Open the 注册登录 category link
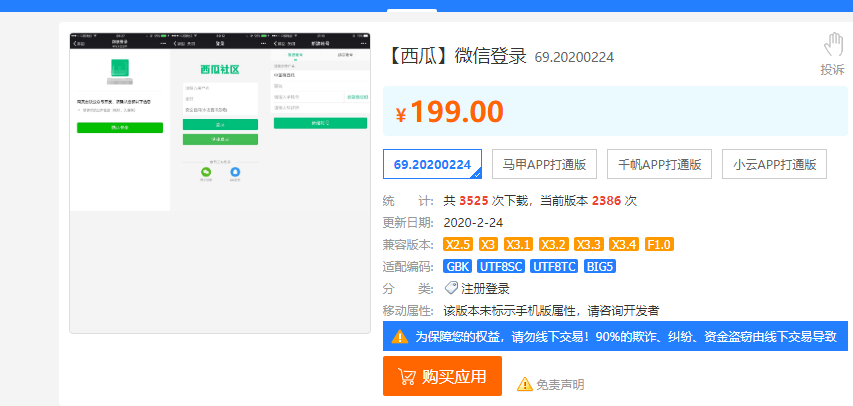This screenshot has width=853, height=406. pyautogui.click(x=485, y=288)
